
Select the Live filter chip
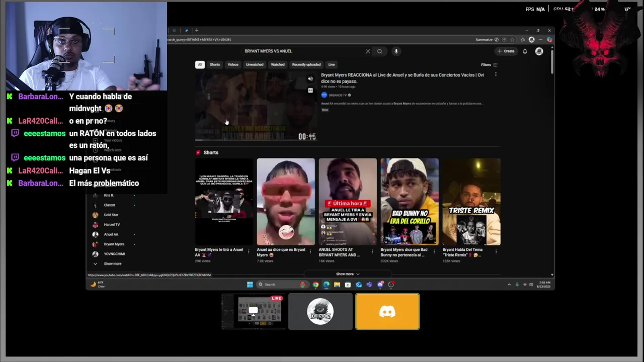(332, 64)
